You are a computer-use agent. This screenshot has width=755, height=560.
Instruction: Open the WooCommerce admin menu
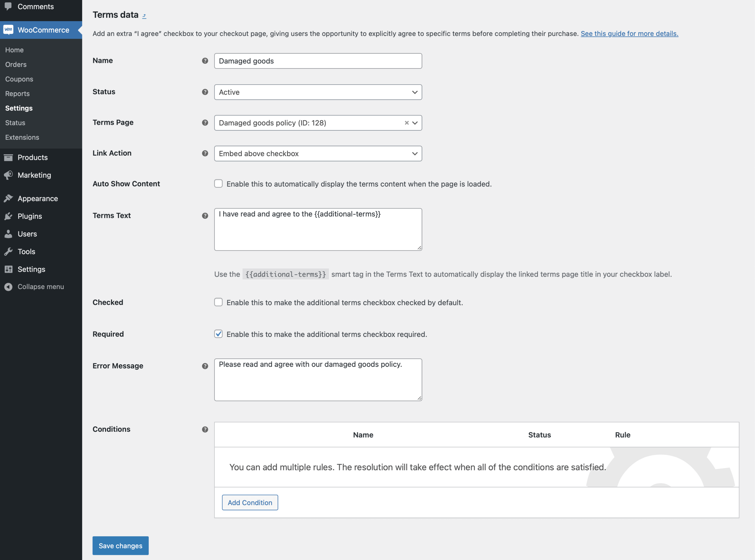(x=43, y=30)
